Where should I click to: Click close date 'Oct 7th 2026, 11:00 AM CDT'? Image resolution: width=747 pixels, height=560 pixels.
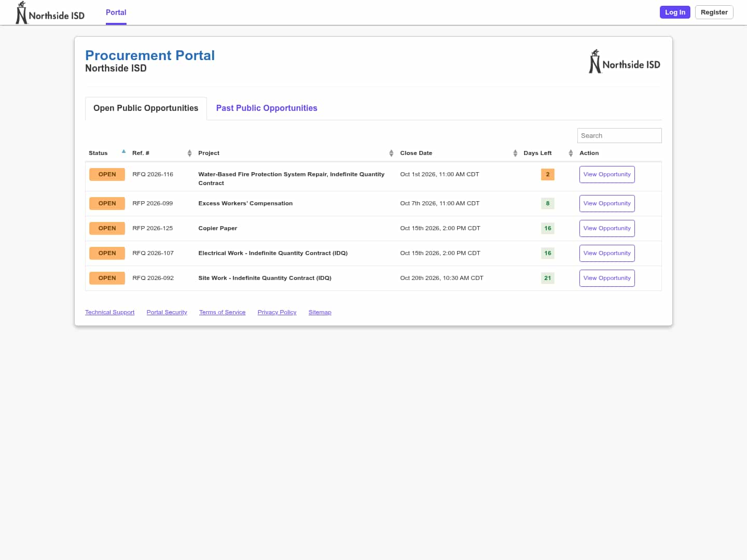coord(440,204)
